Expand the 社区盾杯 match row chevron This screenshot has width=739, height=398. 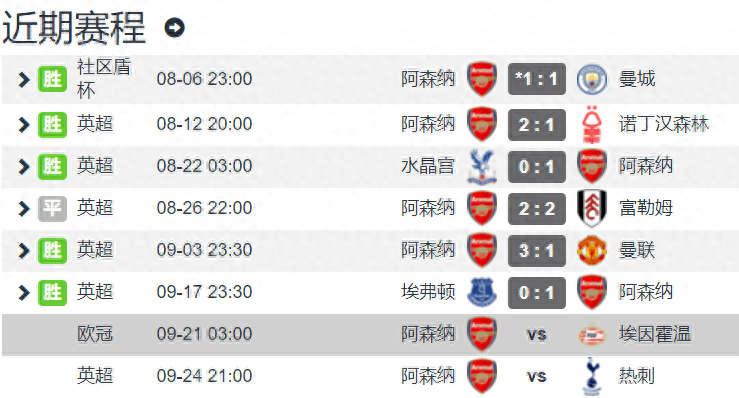(x=24, y=79)
